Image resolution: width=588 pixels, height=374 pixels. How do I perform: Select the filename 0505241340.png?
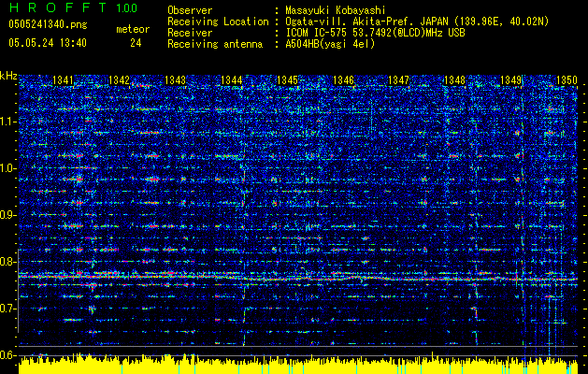[x=48, y=25]
